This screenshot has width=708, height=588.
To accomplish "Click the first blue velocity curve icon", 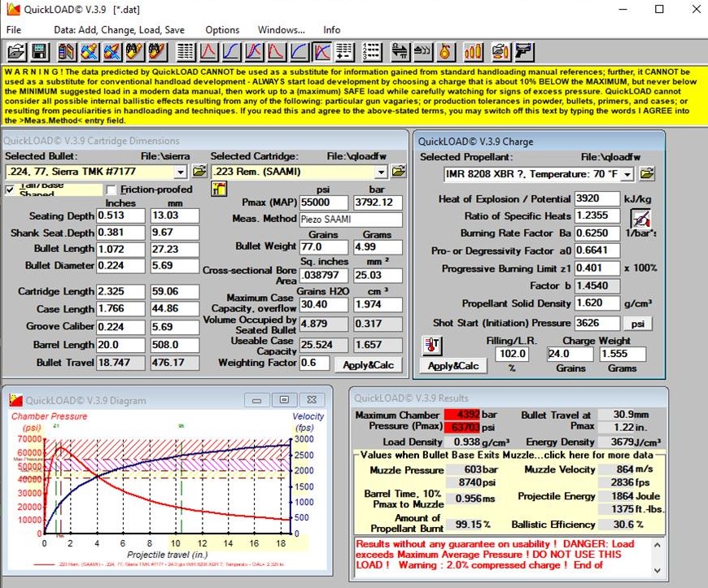I will 231,52.
